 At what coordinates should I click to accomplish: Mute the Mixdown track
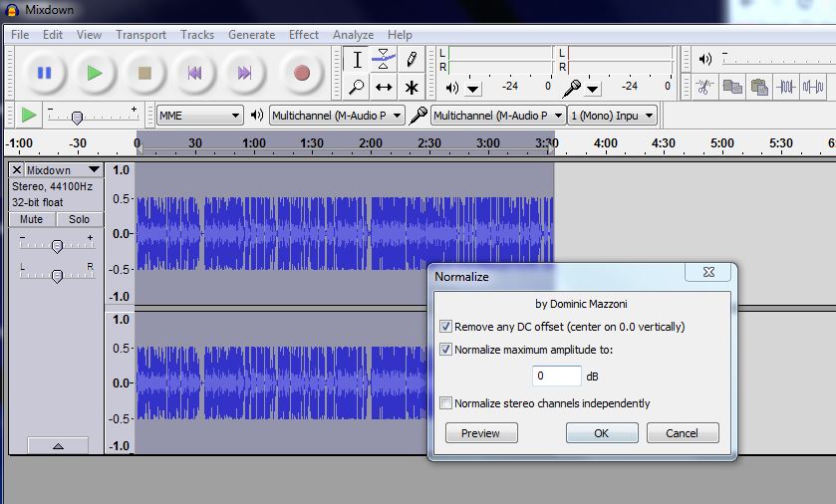pyautogui.click(x=32, y=219)
